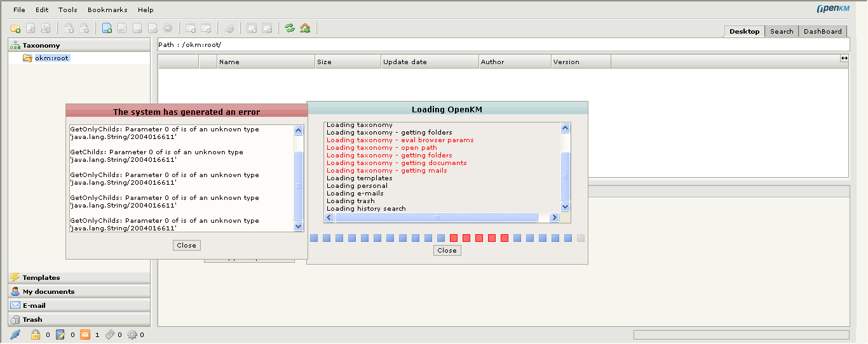The image size is (868, 344).
Task: Click the 'Loading taxonomy - getting mails' line
Action: (387, 170)
